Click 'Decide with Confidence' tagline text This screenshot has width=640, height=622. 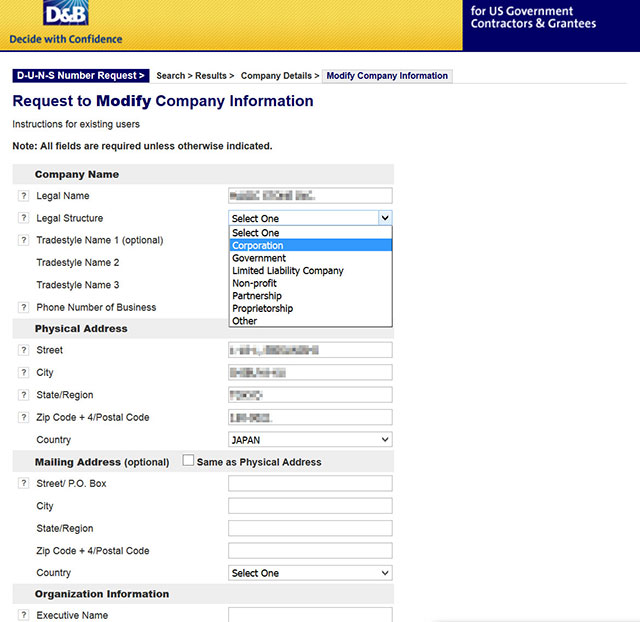pos(66,39)
